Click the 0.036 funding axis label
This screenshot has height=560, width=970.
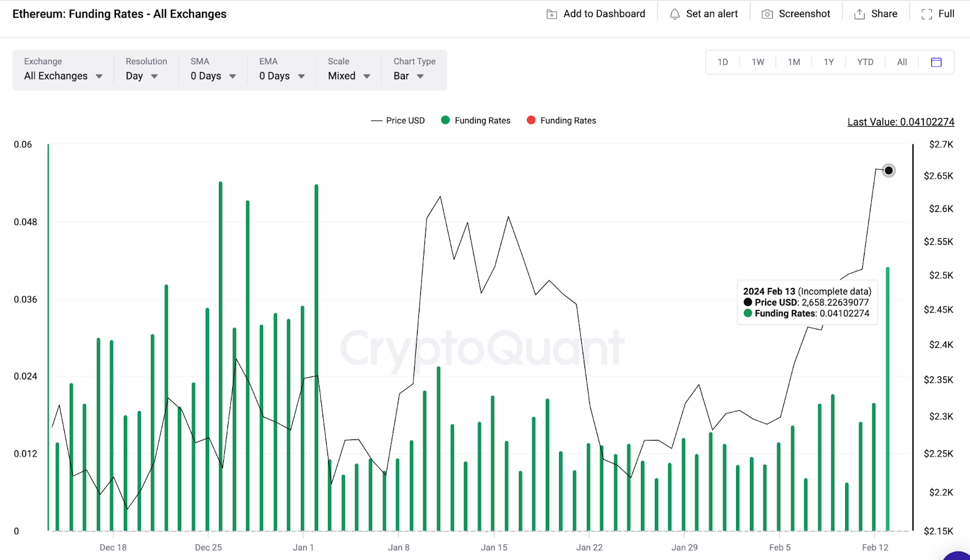point(25,299)
